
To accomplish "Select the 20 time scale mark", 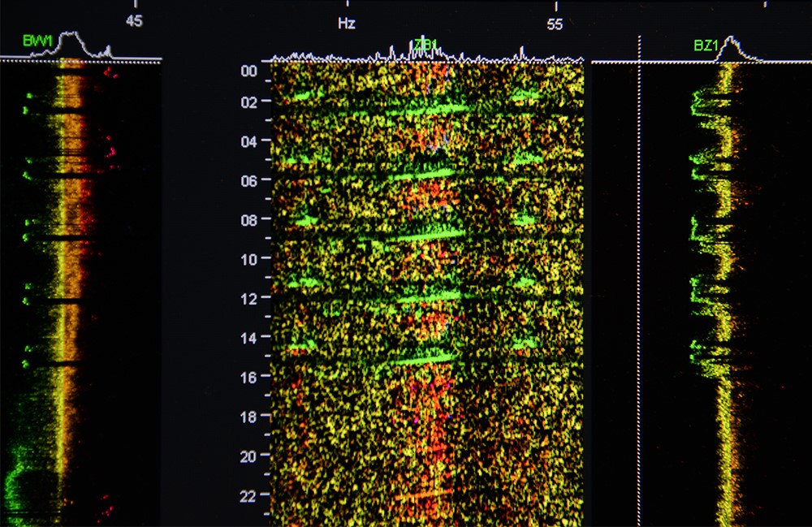I will [x=249, y=456].
